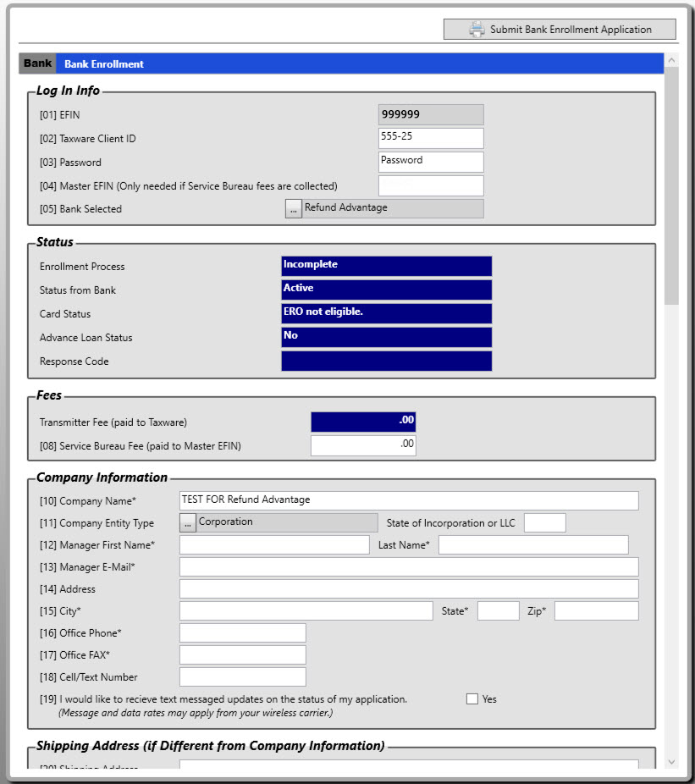Click the scrollbar down arrow
695x784 pixels.
pos(671,762)
